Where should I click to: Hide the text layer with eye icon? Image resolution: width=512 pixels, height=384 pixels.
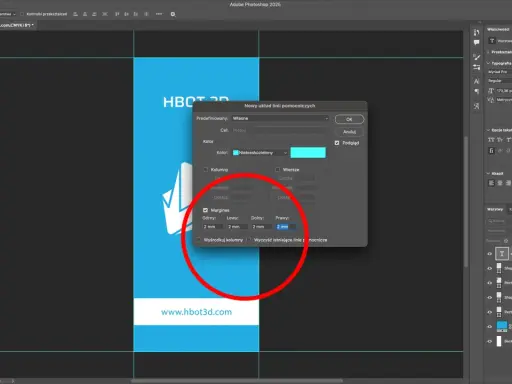490,254
